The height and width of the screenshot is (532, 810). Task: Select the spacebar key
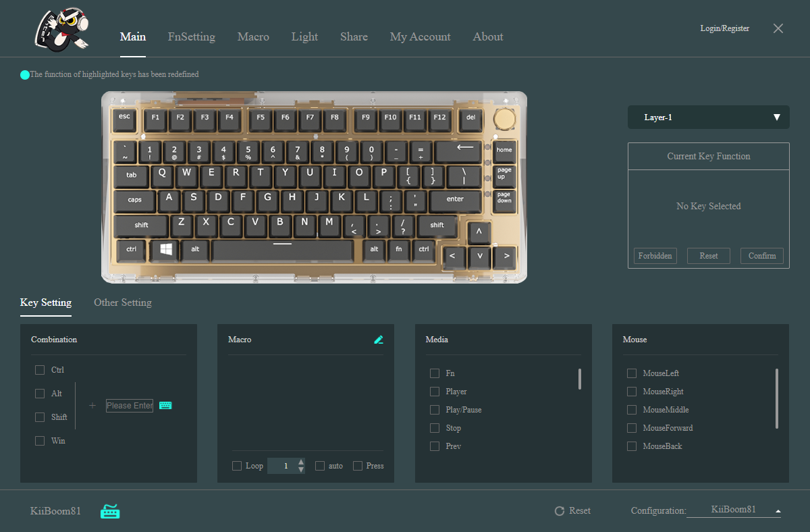[283, 250]
